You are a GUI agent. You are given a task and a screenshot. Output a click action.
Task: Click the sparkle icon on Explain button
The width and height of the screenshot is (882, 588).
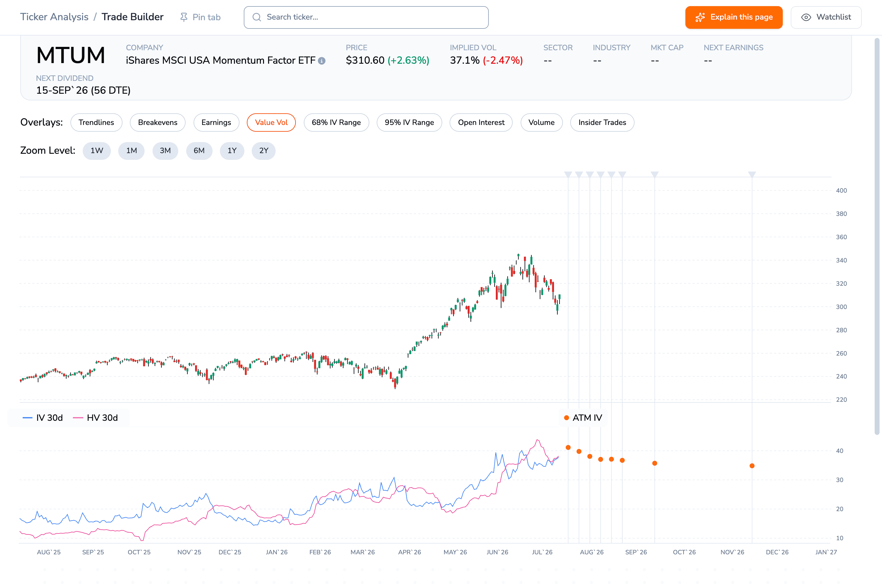(700, 17)
